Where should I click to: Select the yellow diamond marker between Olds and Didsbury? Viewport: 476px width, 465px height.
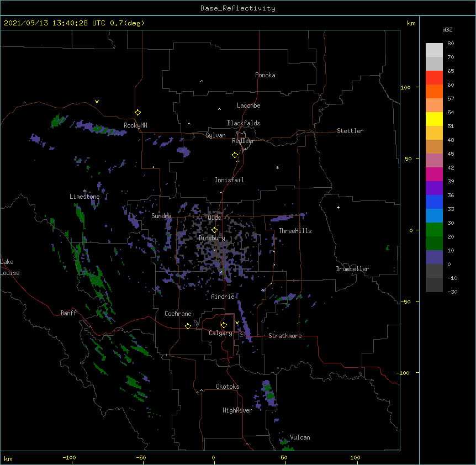tap(214, 230)
